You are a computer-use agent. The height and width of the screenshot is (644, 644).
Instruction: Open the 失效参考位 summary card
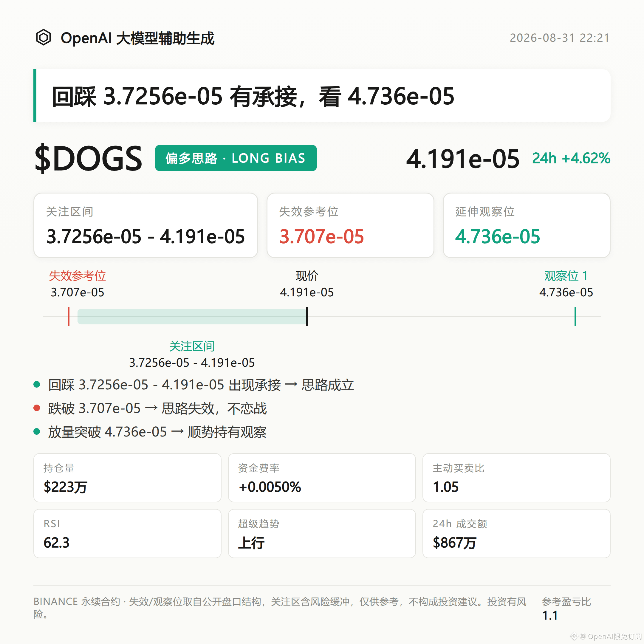350,225
